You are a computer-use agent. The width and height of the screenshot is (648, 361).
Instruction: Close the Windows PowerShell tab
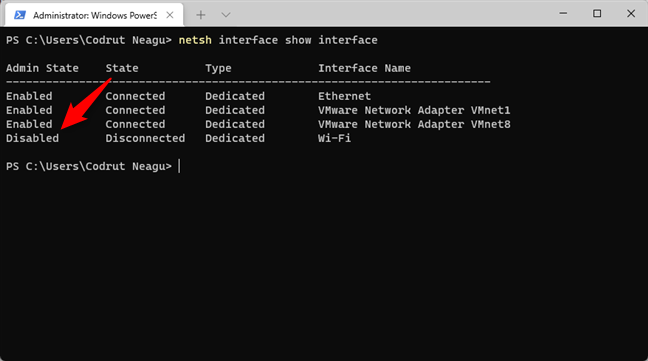170,15
